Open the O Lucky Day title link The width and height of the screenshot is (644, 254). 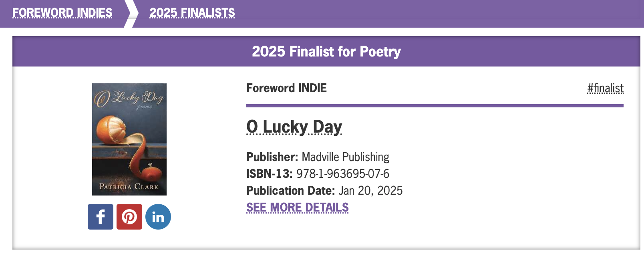pyautogui.click(x=294, y=126)
